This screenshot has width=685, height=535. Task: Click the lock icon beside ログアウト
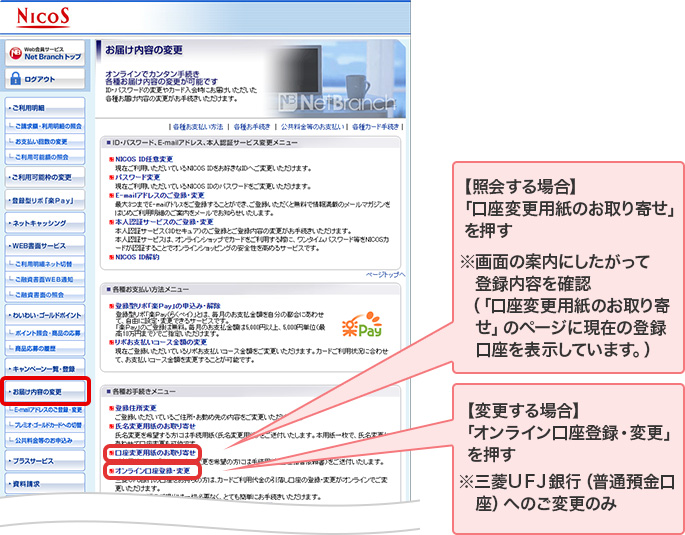[15, 79]
